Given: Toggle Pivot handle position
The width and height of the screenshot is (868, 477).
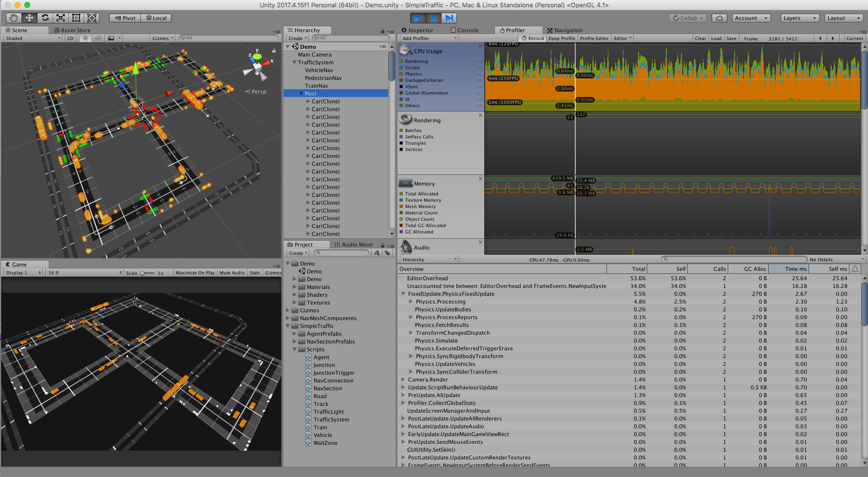Looking at the screenshot, I should click(x=125, y=18).
